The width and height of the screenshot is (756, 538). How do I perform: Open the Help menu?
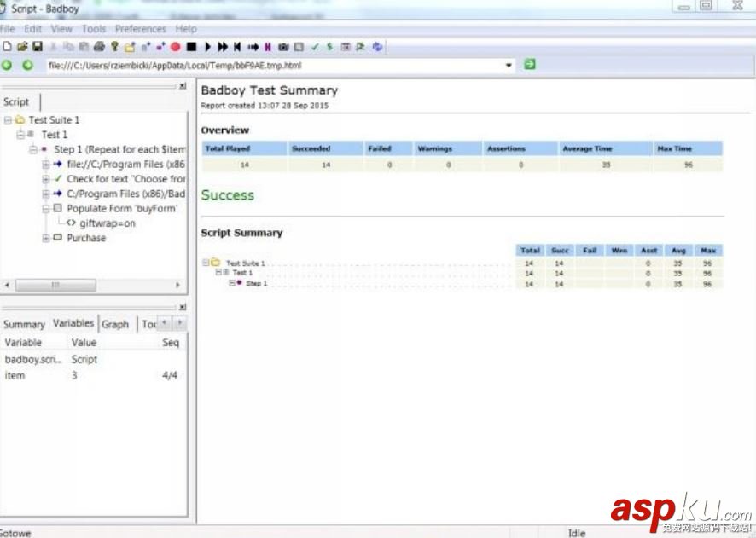point(186,29)
